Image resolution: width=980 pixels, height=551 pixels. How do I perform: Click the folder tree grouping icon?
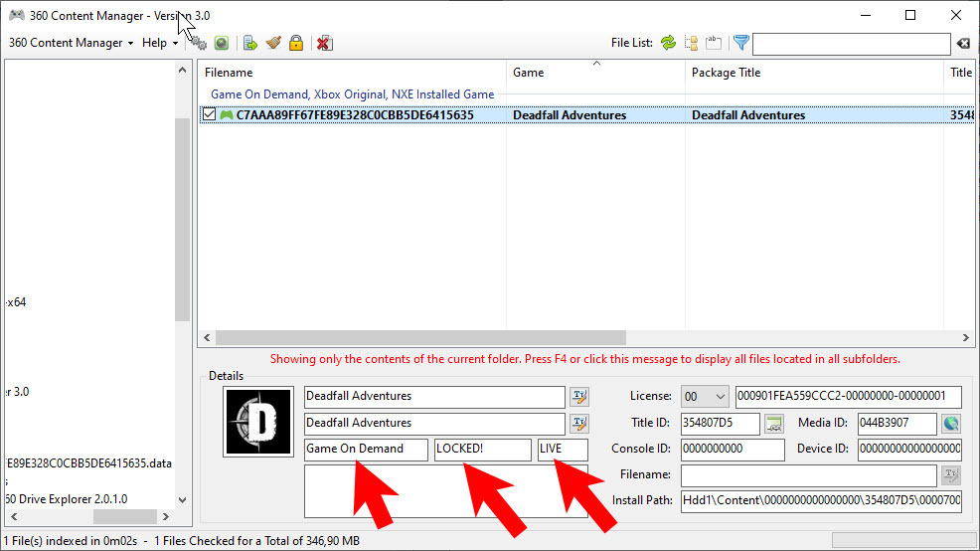[x=691, y=43]
